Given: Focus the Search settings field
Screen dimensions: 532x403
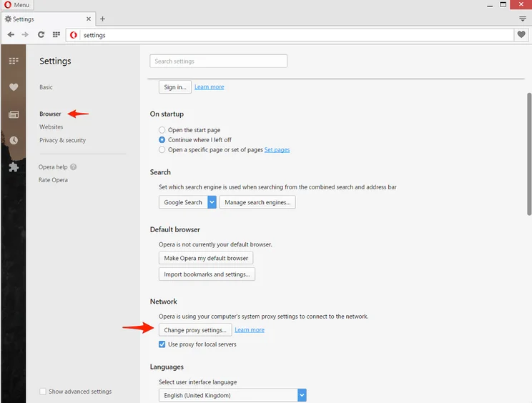Looking at the screenshot, I should tap(219, 61).
